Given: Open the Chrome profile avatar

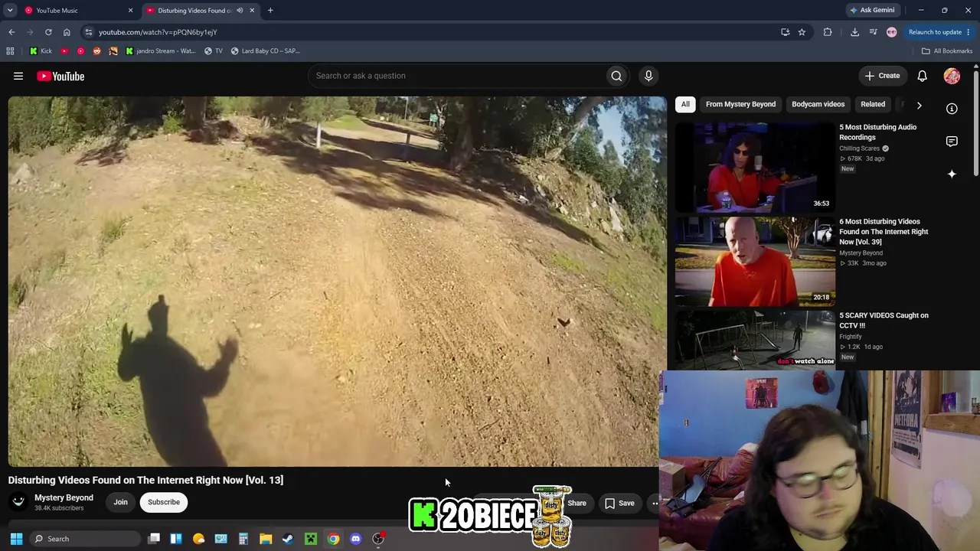Looking at the screenshot, I should [891, 32].
